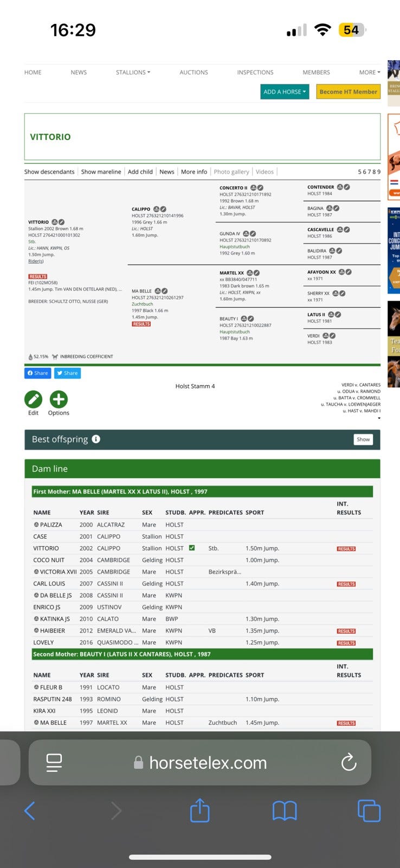Click the green Edit pencil circle icon
400x868 pixels.
(x=33, y=399)
